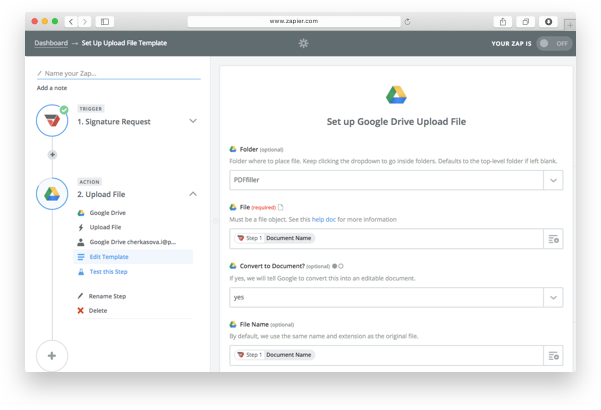601x410 pixels.
Task: Add a new step at the bottom
Action: [x=52, y=356]
